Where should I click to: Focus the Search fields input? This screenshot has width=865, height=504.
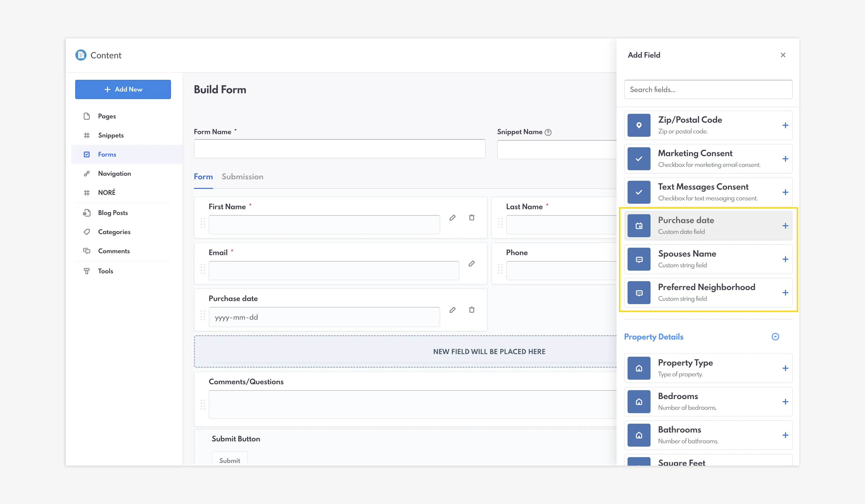tap(708, 89)
